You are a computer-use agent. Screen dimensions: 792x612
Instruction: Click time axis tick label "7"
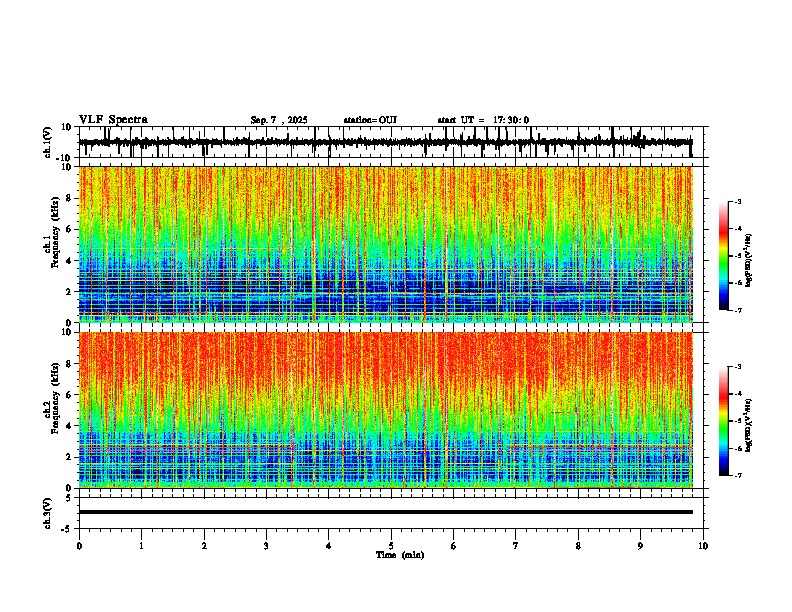click(x=516, y=546)
